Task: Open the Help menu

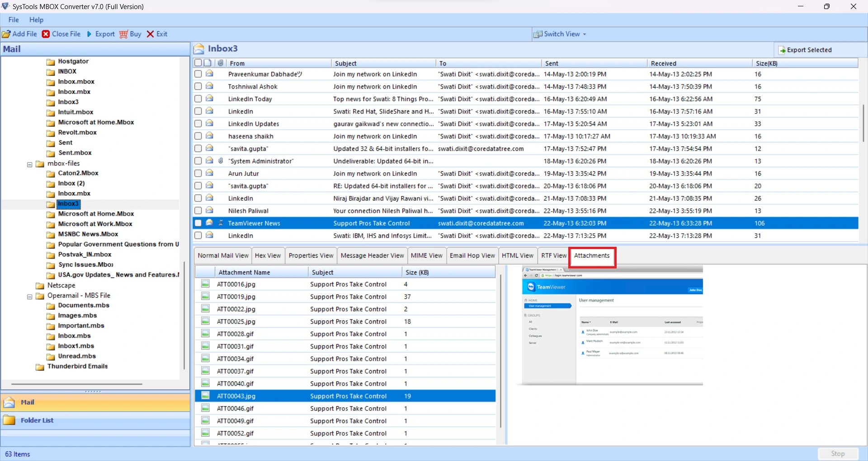Action: point(36,20)
